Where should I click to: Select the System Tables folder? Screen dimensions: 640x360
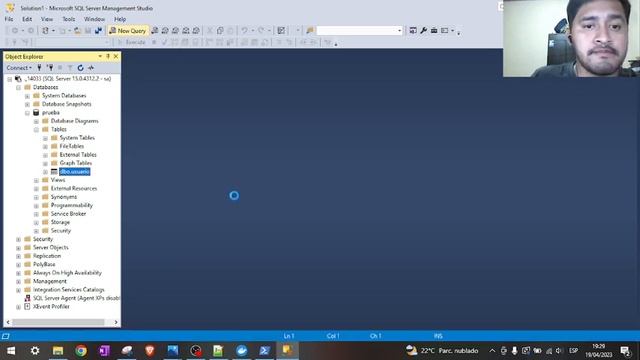tap(77, 138)
